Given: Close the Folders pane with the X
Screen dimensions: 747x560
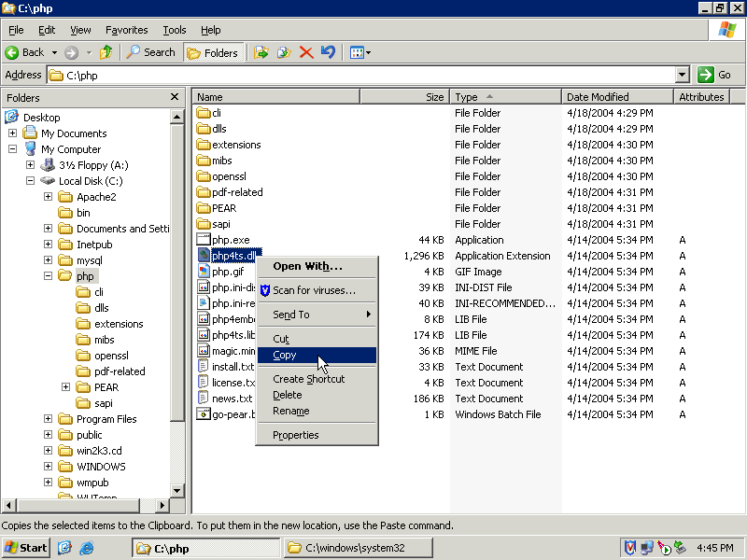Looking at the screenshot, I should pyautogui.click(x=175, y=97).
